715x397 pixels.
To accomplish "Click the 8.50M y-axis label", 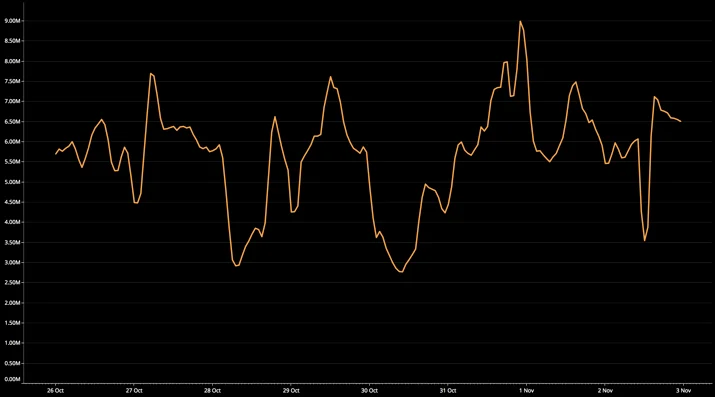I will (x=12, y=41).
